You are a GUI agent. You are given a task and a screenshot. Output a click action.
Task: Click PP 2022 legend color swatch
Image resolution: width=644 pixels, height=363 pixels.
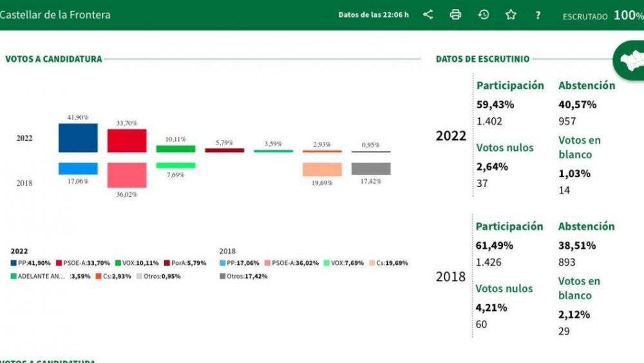[14, 263]
